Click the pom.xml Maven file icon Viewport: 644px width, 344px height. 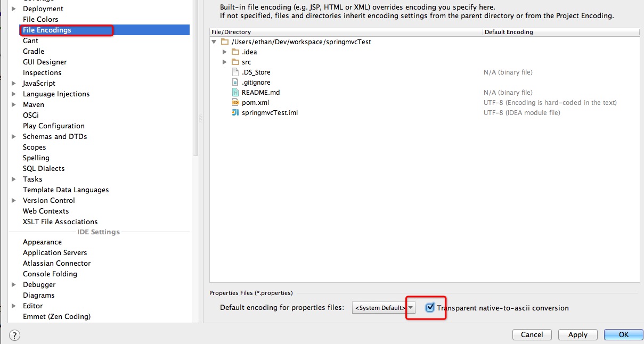pos(235,102)
